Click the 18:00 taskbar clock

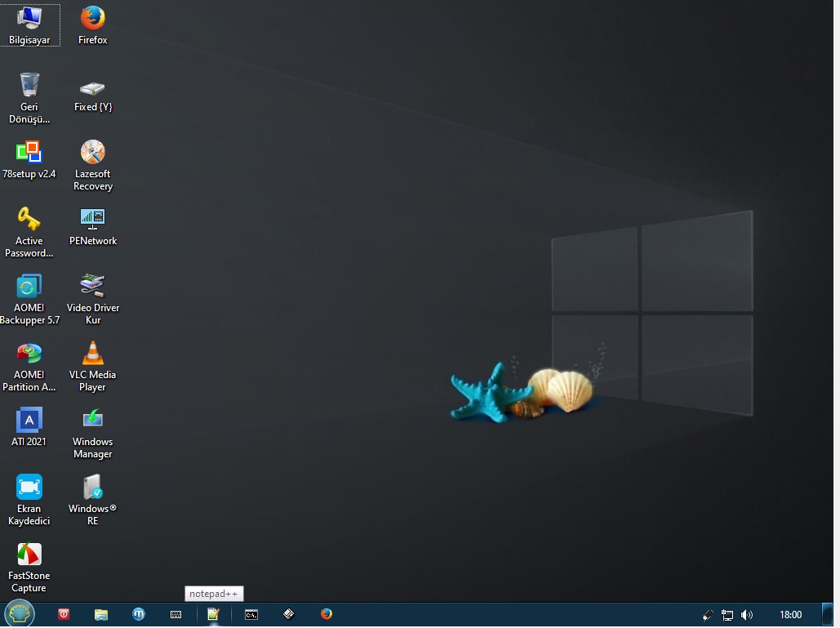point(790,615)
